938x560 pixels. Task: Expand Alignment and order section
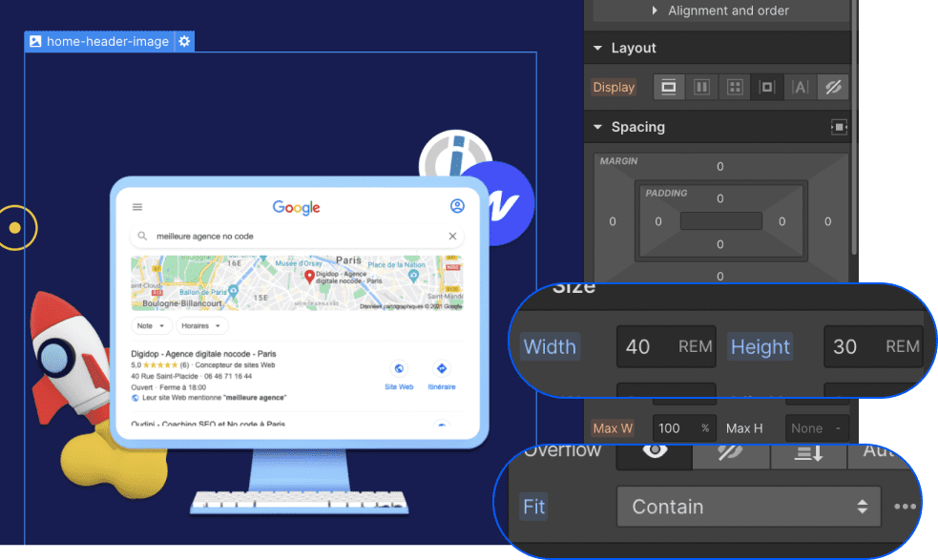[720, 10]
